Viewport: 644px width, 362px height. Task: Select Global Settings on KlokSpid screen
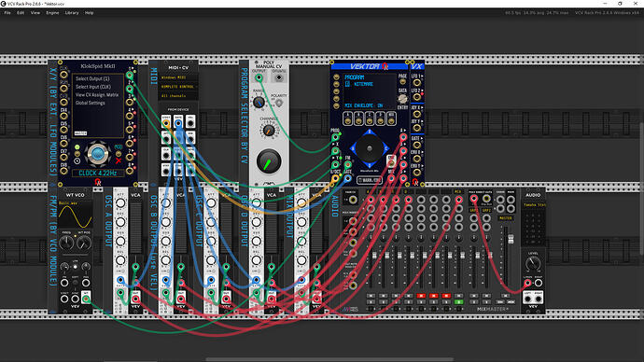(x=90, y=103)
